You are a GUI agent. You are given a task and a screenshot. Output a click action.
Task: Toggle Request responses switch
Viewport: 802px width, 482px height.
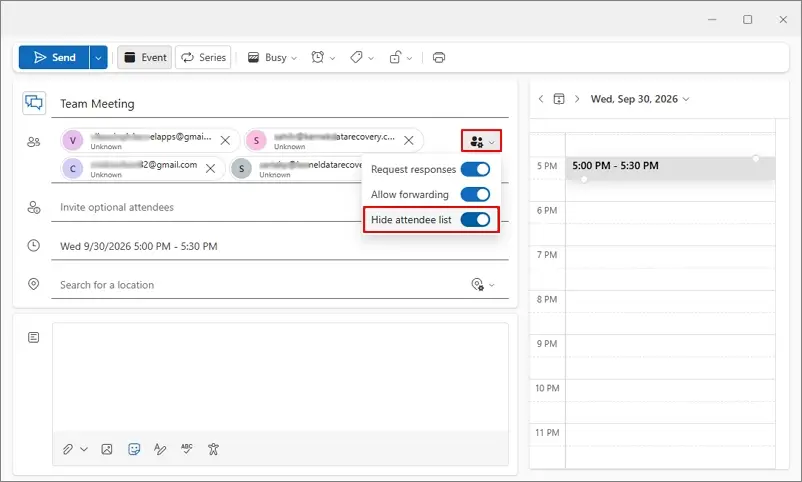(475, 169)
